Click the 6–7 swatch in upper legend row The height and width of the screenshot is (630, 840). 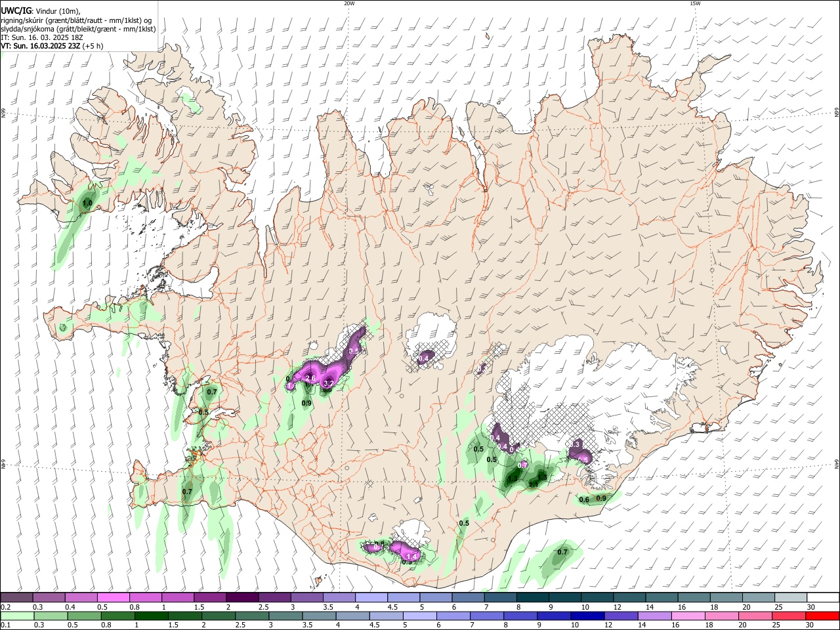469,597
